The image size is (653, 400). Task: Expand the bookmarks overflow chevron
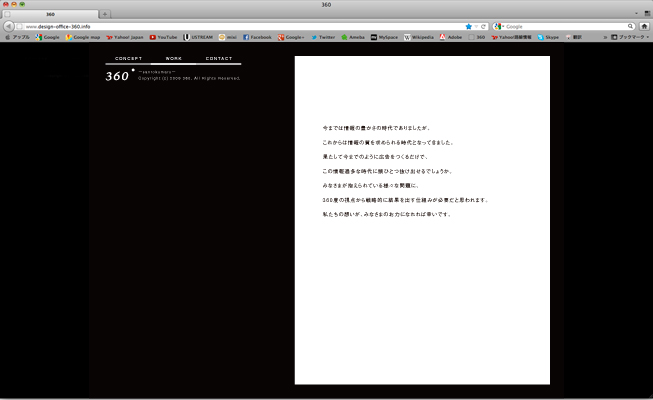coord(605,37)
